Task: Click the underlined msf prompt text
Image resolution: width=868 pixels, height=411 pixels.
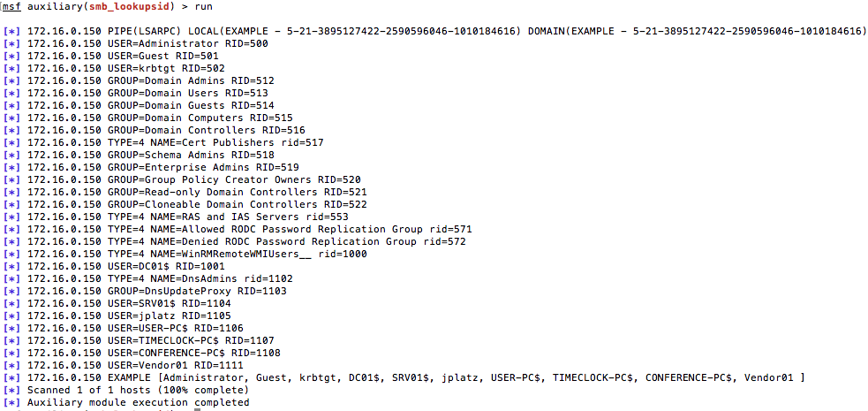Action: (x=11, y=5)
